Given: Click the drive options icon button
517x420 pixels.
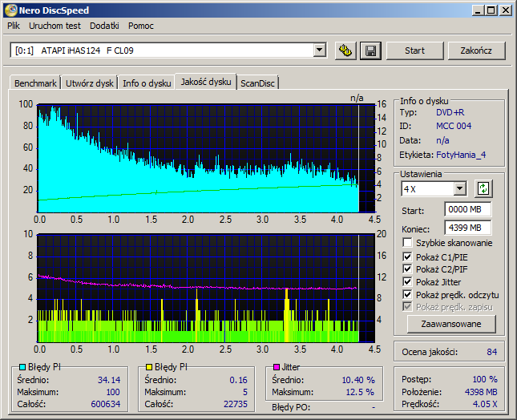Looking at the screenshot, I should coord(345,50).
